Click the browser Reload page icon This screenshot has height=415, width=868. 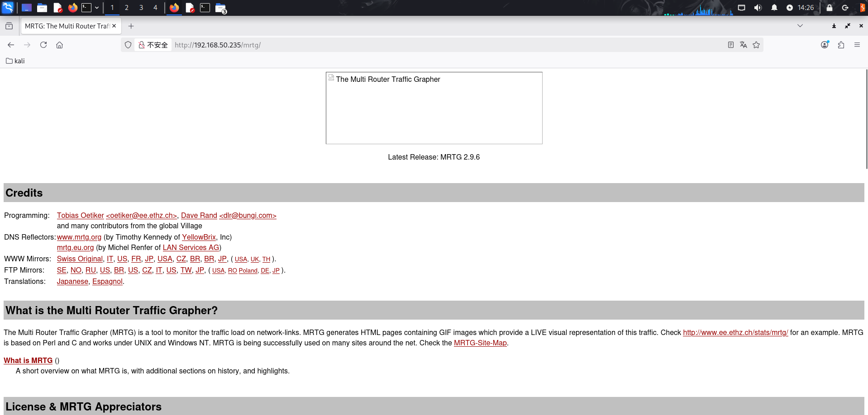click(43, 45)
